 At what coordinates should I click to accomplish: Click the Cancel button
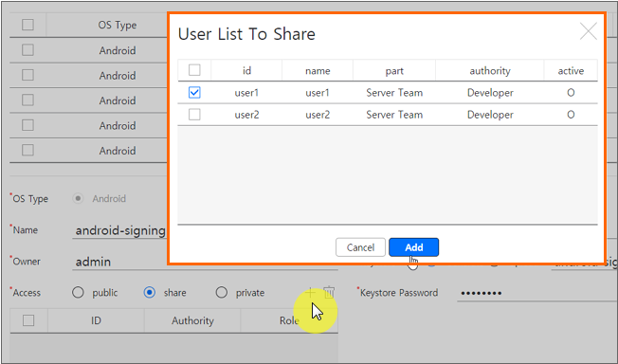tap(360, 247)
